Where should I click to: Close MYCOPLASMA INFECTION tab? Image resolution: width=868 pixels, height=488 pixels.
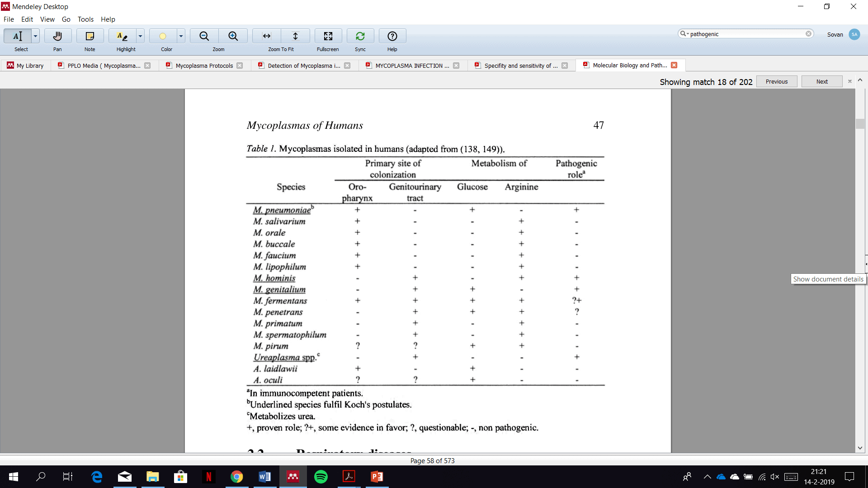click(x=456, y=66)
